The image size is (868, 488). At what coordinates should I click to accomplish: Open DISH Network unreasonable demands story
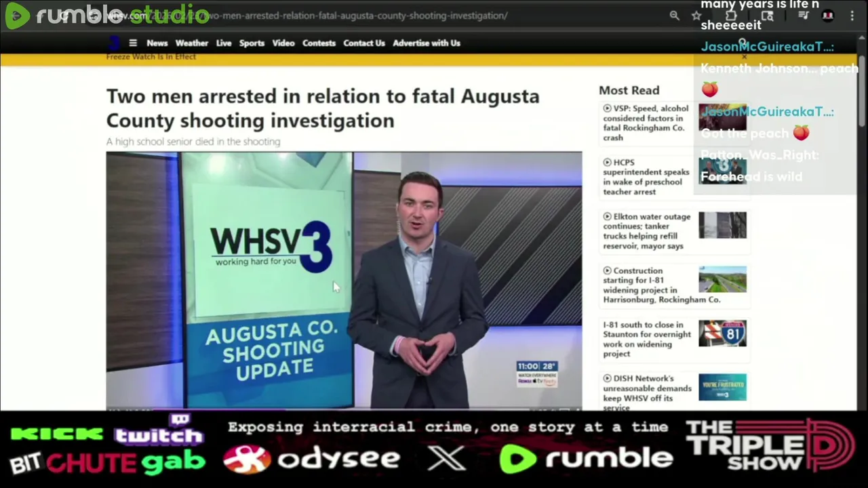(x=647, y=393)
